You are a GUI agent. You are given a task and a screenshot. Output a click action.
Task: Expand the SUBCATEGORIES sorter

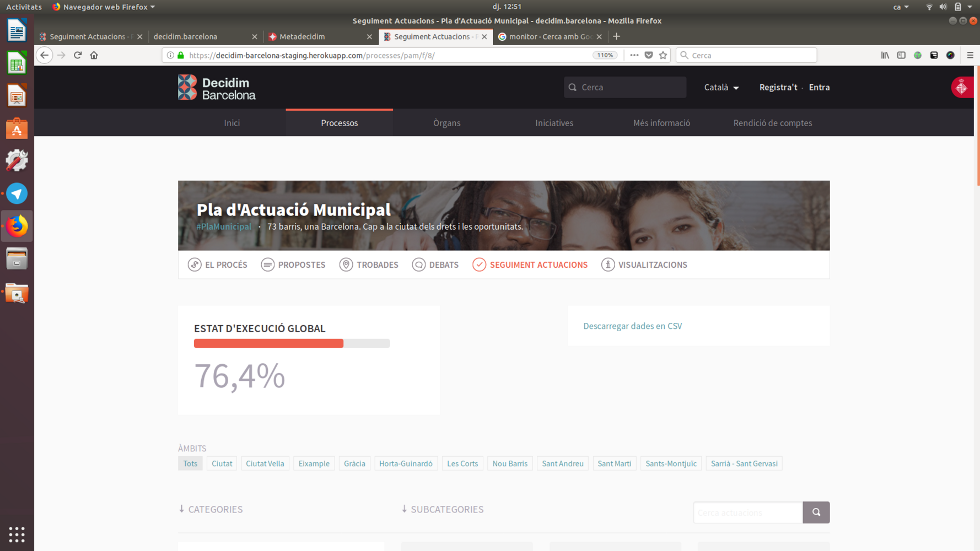click(443, 509)
